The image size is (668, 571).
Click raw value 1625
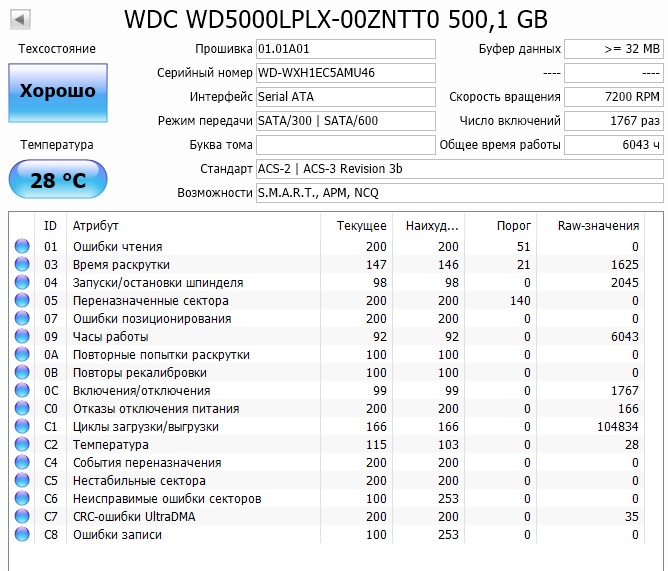click(625, 265)
